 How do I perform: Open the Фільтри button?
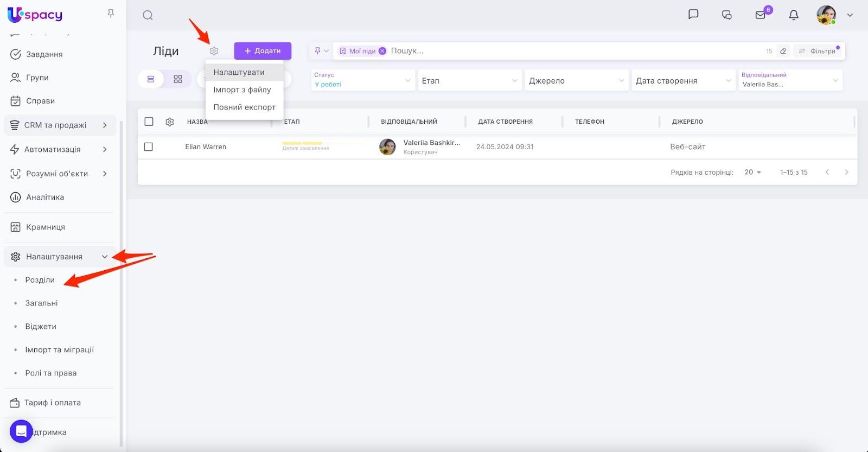pos(818,51)
